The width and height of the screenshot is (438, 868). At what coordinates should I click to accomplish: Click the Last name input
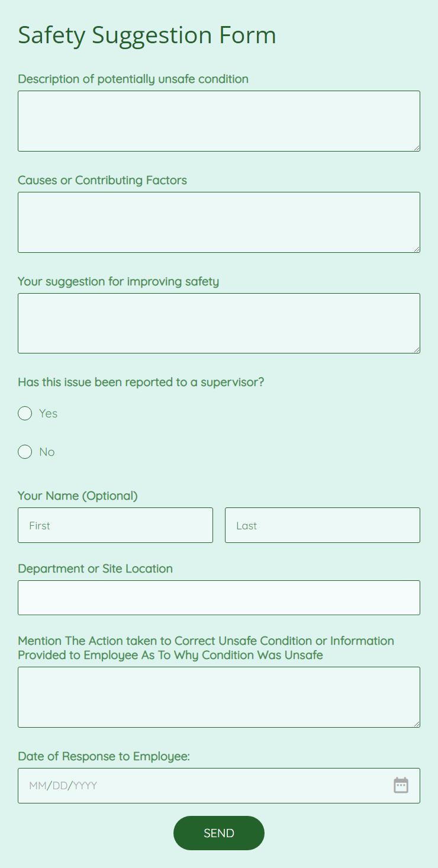(323, 525)
